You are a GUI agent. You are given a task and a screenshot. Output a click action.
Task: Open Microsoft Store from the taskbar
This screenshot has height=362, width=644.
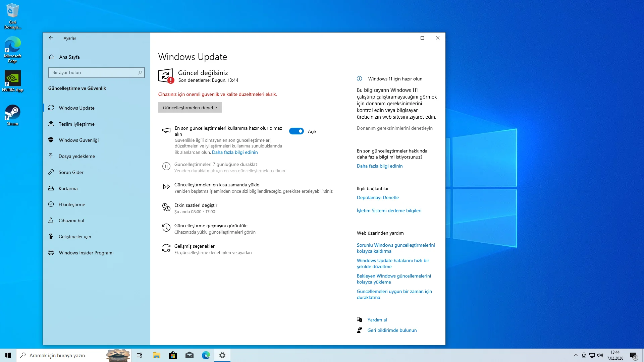(x=173, y=355)
